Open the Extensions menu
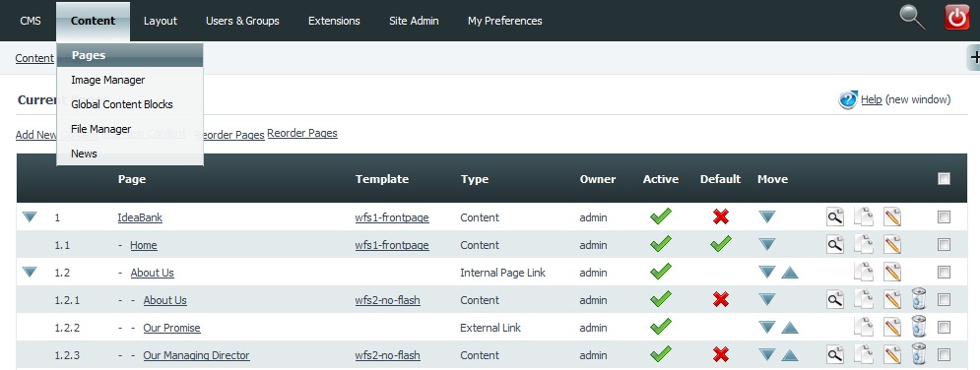 tap(334, 21)
